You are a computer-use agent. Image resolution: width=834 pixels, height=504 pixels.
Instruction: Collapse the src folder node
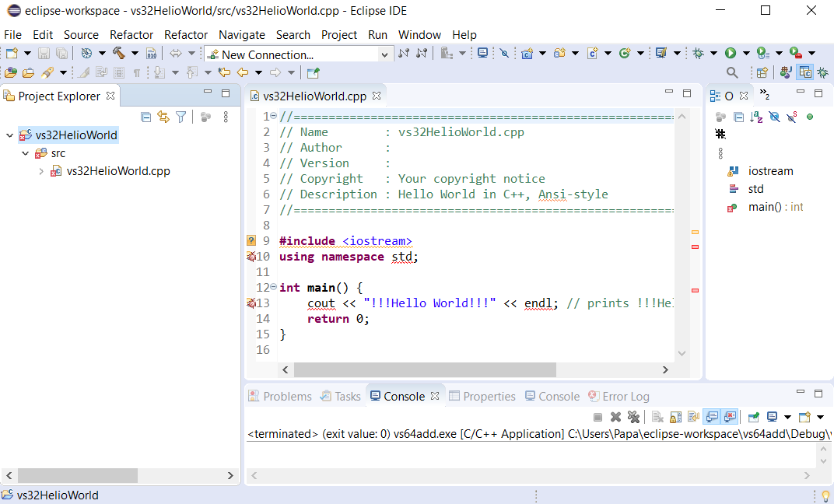[x=25, y=153]
